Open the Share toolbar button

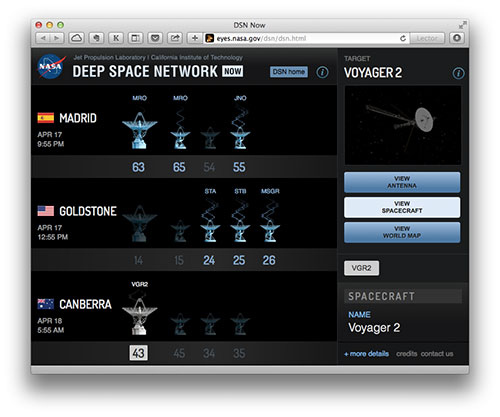point(175,38)
